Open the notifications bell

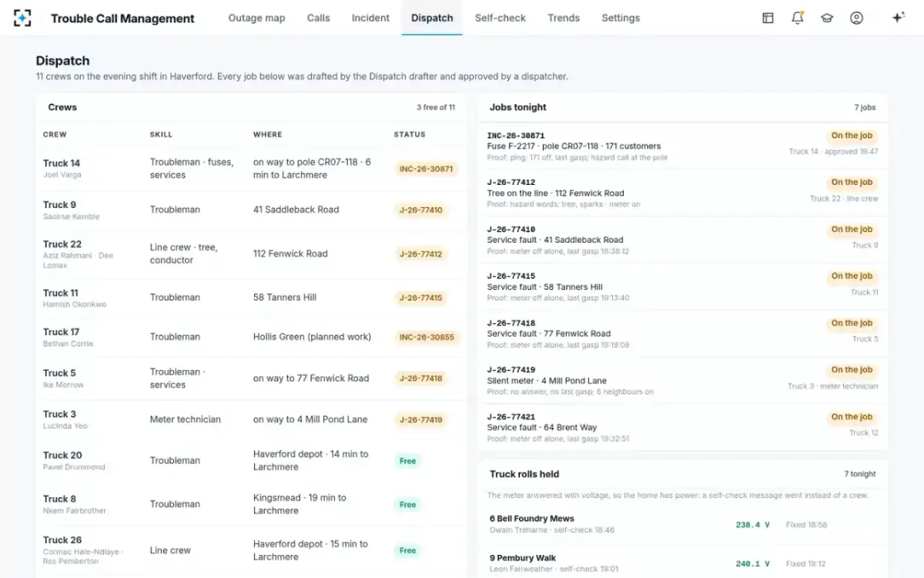point(798,18)
